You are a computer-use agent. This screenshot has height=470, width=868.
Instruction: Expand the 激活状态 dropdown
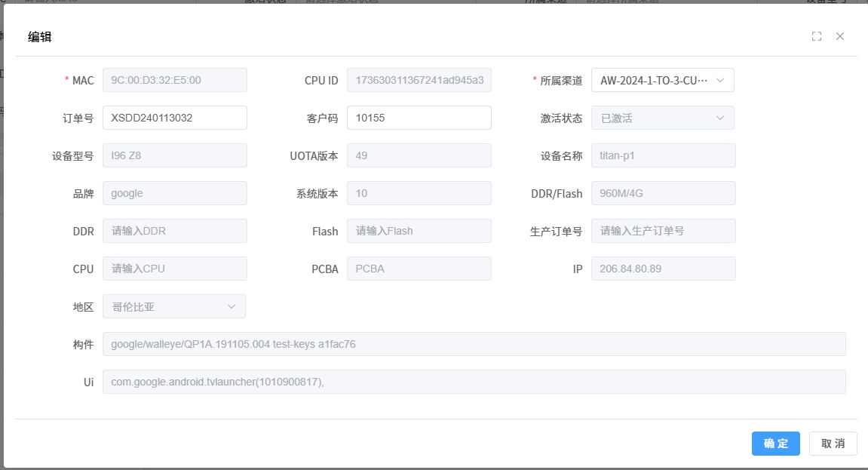pos(662,118)
